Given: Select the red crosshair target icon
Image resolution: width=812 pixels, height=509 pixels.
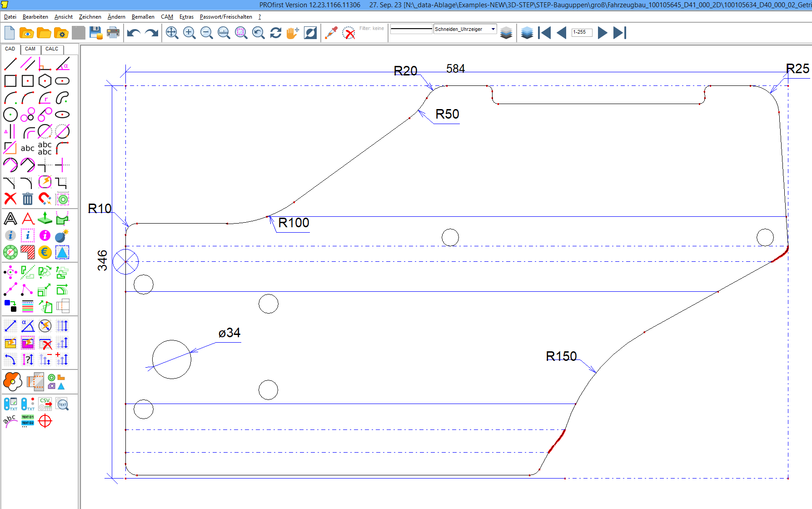Looking at the screenshot, I should (45, 421).
